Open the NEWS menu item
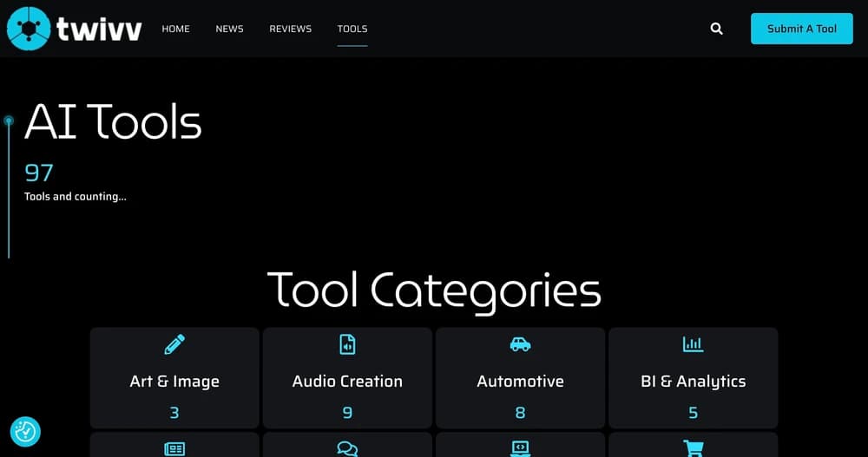The height and width of the screenshot is (457, 868). 229,29
